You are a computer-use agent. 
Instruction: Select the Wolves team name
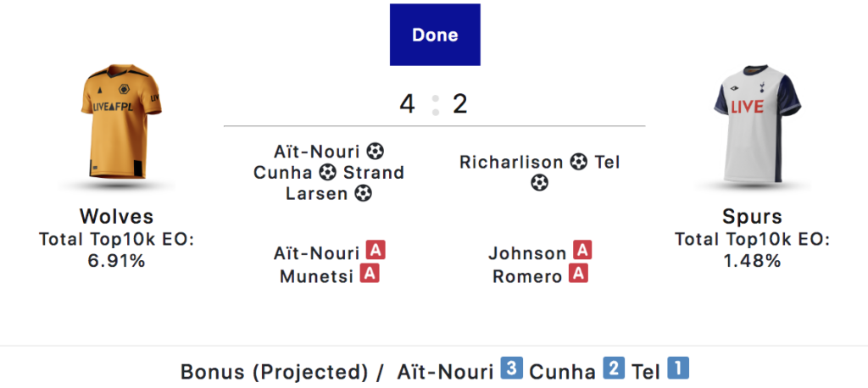[x=116, y=216]
